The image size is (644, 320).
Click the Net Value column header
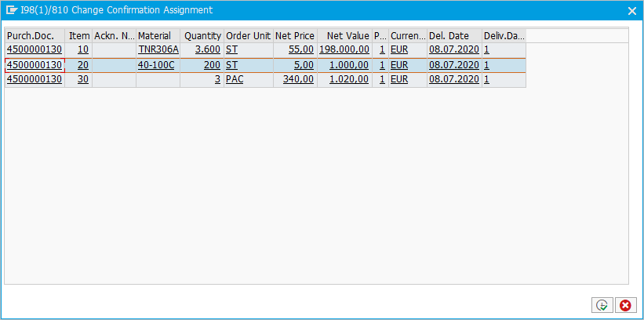click(344, 36)
